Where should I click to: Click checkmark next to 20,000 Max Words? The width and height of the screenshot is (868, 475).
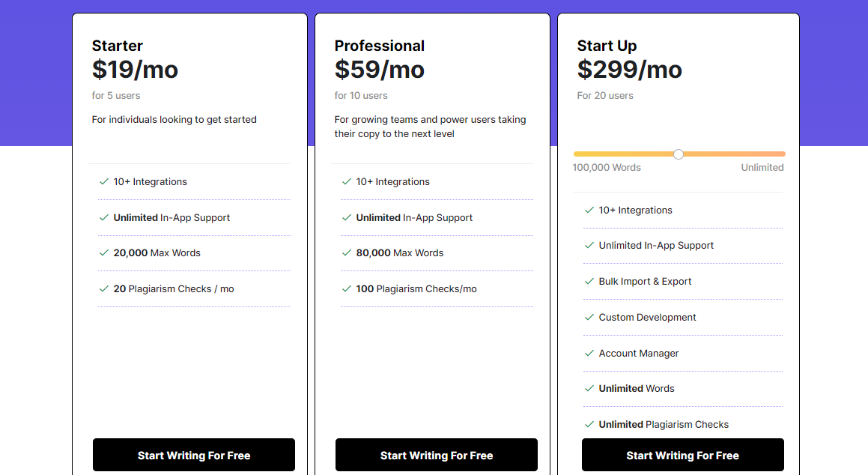pos(104,252)
